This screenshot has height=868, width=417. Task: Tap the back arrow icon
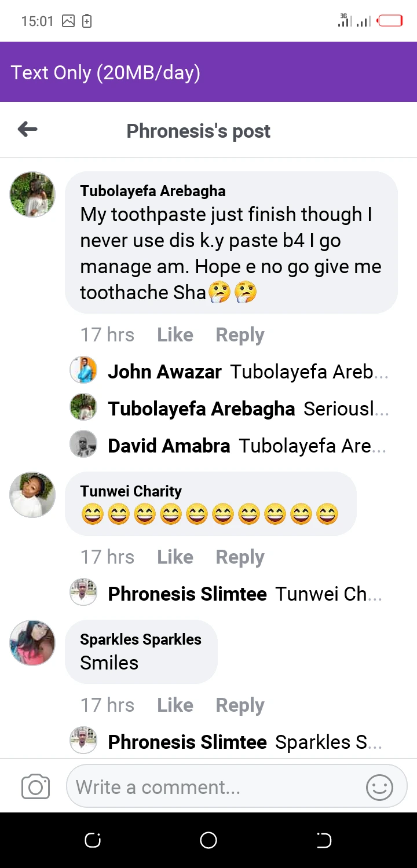28,130
